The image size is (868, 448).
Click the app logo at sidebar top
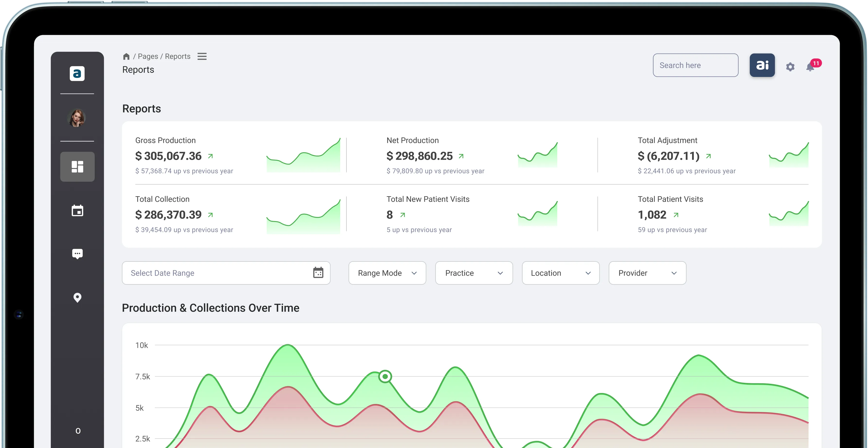point(77,74)
